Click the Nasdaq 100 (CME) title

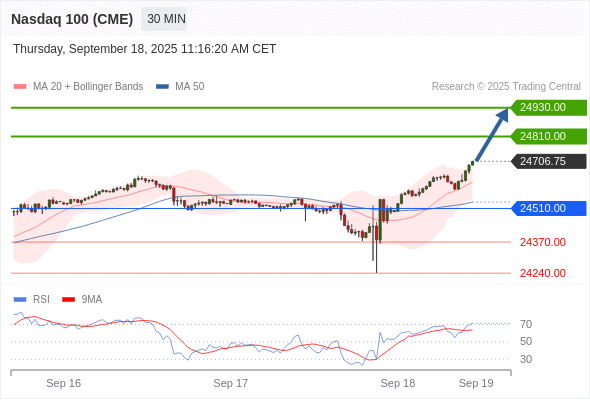(x=72, y=19)
